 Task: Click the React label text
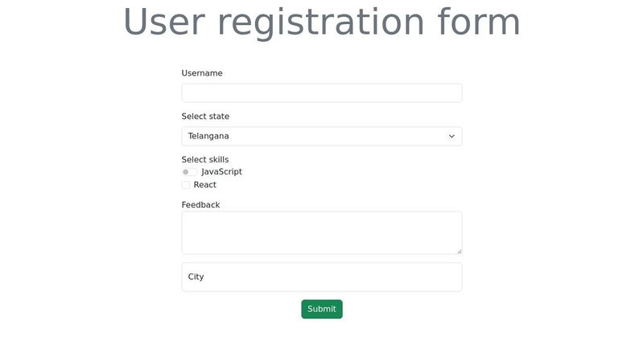(205, 185)
